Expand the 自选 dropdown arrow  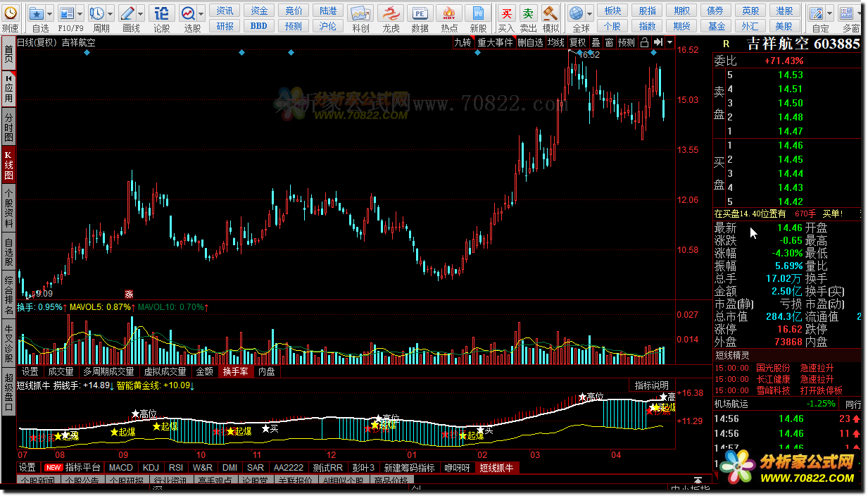pos(51,13)
